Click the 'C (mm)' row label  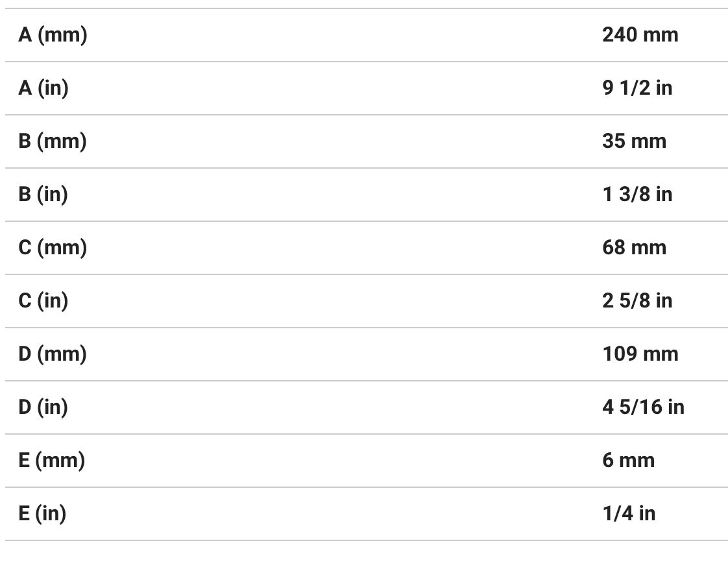[53, 248]
